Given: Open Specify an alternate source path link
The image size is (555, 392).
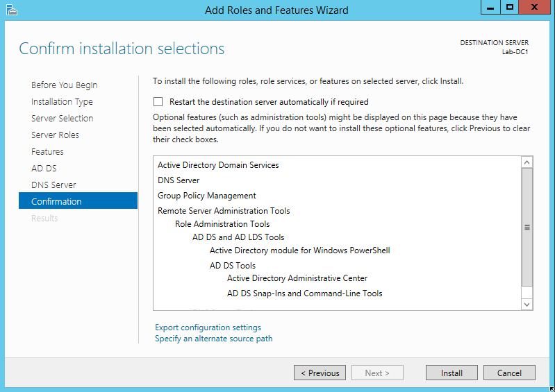Looking at the screenshot, I should coord(213,339).
